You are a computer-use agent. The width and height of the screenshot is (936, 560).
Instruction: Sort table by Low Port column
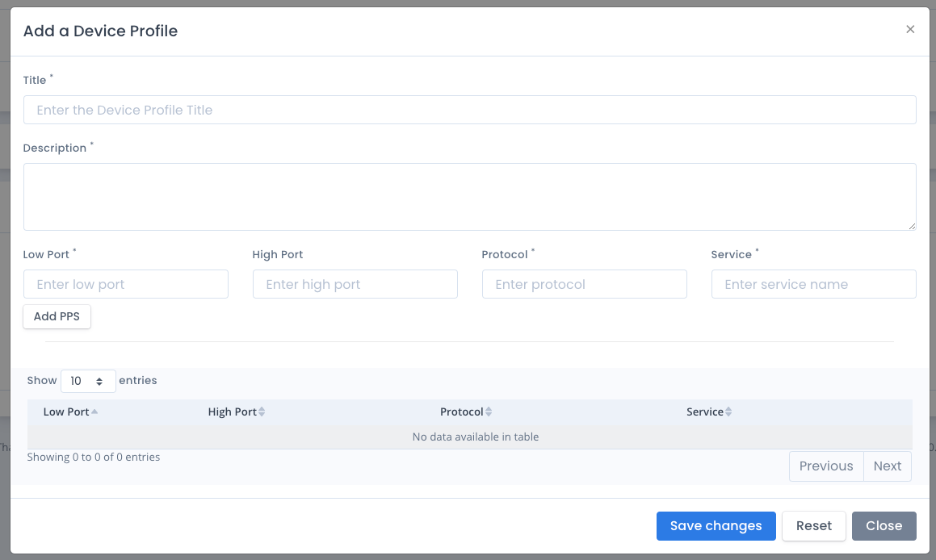click(70, 412)
